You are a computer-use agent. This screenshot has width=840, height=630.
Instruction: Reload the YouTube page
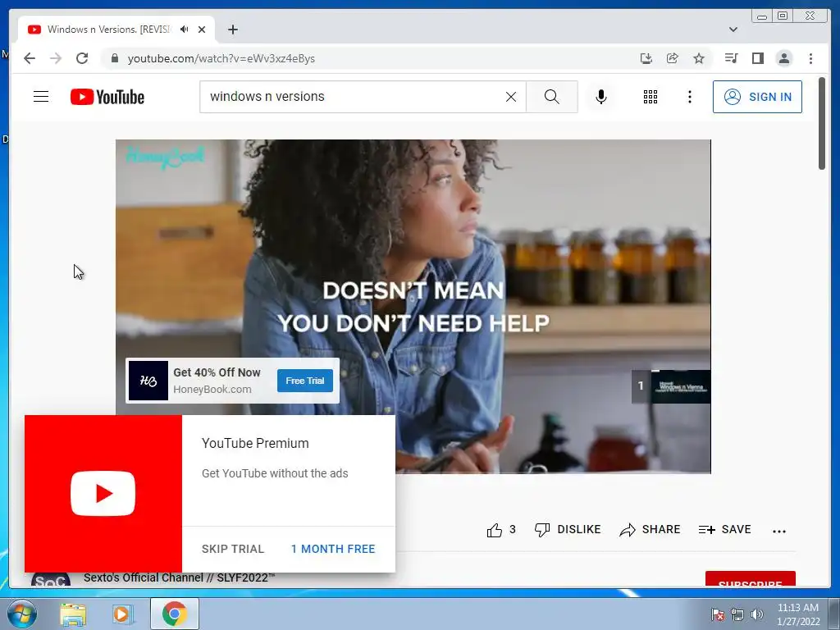point(82,58)
